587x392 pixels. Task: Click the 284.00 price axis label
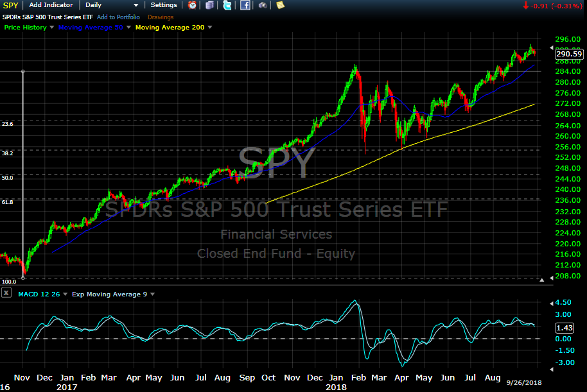pos(568,71)
